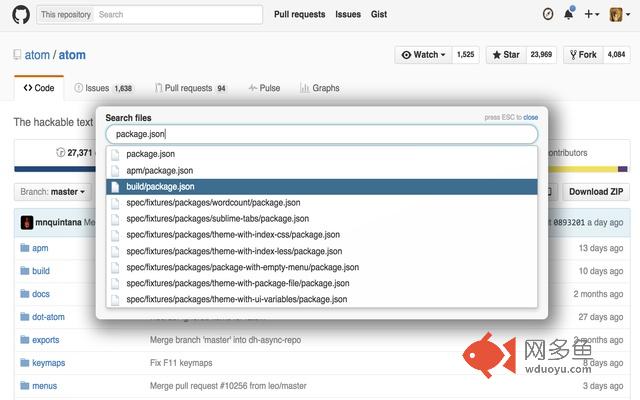Select theme-with-index-less/package.json result
Screen dimensions: 640x400
[x=322, y=251]
